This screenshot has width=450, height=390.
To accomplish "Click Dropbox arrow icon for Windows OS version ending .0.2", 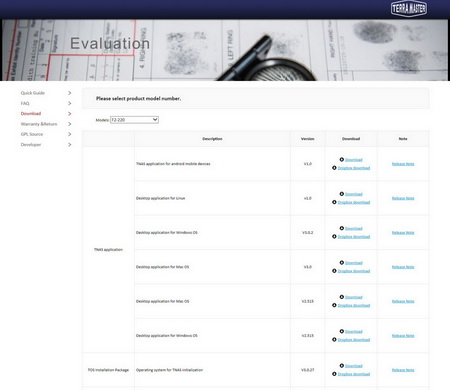I will click(334, 236).
